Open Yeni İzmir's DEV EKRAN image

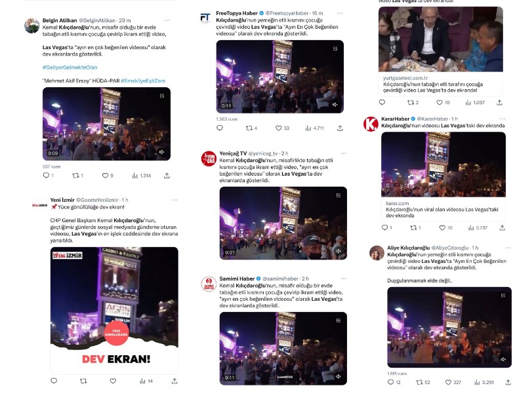click(x=114, y=311)
